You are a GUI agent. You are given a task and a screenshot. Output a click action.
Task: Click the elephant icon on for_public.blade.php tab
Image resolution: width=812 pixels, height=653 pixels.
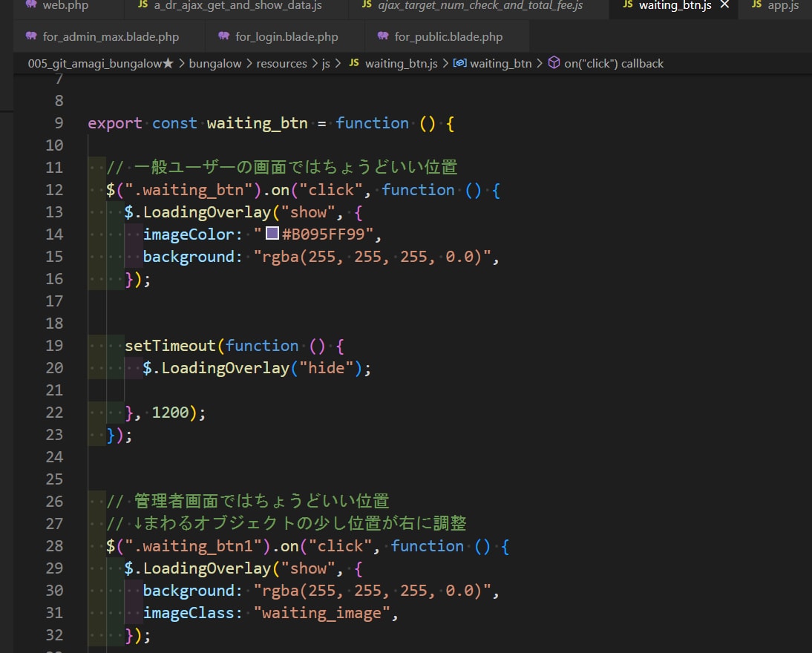383,36
